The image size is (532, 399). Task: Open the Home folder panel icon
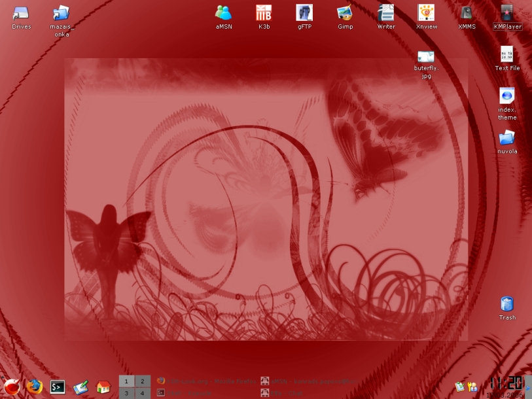103,387
